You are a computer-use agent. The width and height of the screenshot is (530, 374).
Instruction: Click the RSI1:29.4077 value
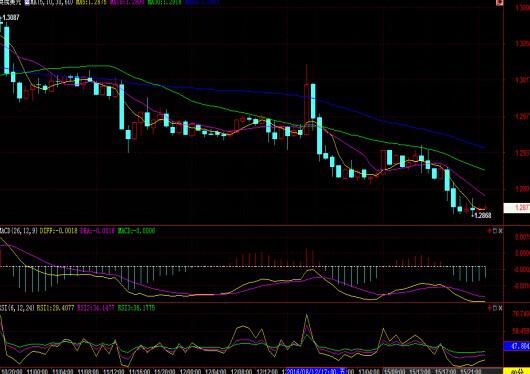(x=55, y=308)
